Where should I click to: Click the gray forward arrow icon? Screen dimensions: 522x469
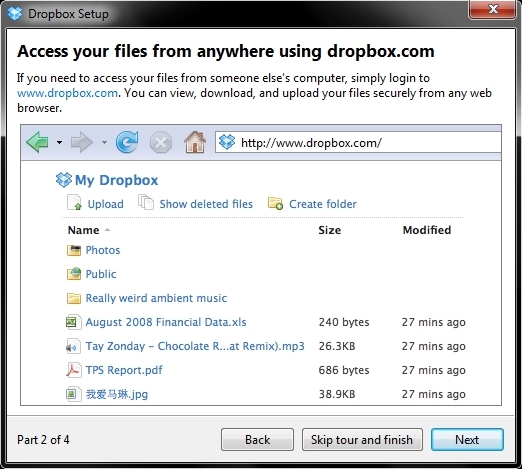(82, 142)
